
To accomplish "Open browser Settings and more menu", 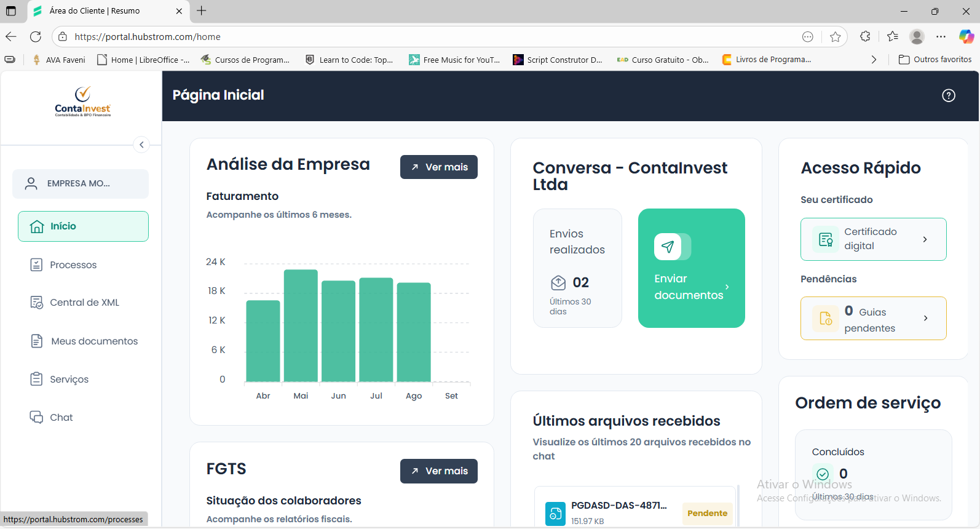I will pos(941,37).
